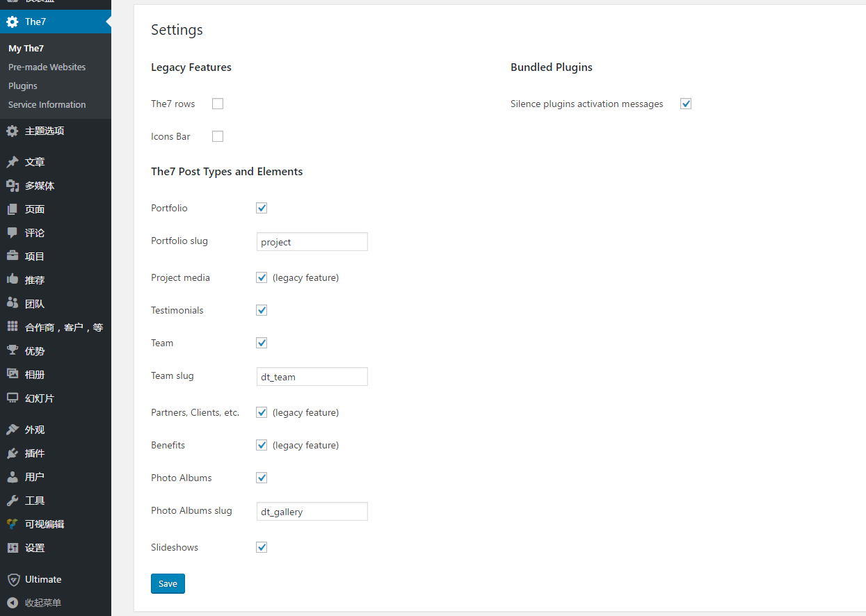
Task: Click the Portfolio slug text field
Action: pyautogui.click(x=312, y=242)
